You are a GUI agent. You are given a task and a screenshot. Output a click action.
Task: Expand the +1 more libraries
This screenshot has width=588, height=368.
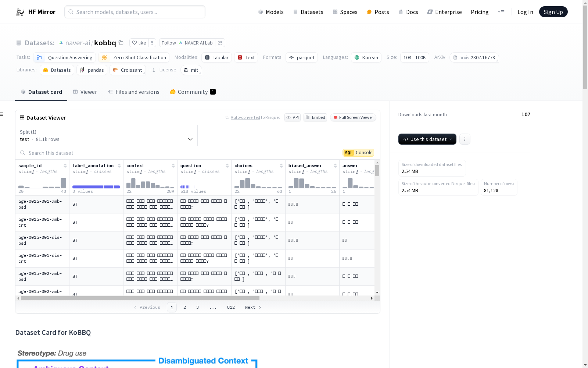[152, 70]
